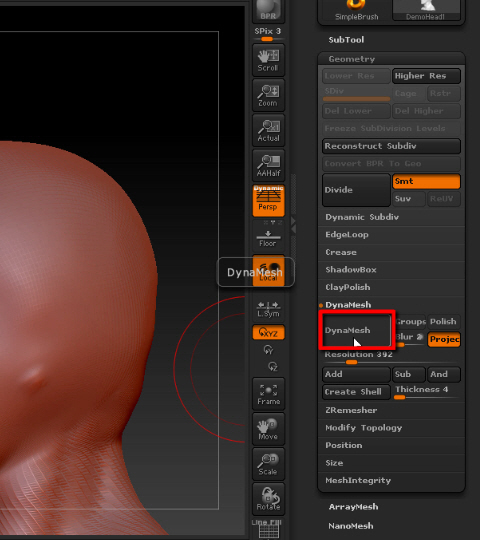Set canvas to Actual size

(x=268, y=130)
